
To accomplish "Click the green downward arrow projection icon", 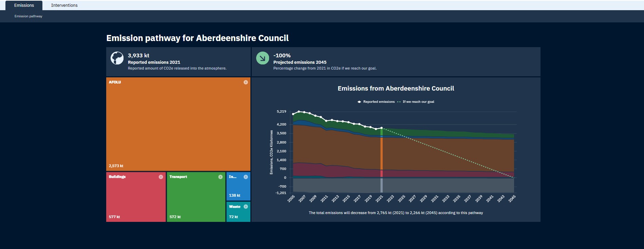I will pos(262,58).
